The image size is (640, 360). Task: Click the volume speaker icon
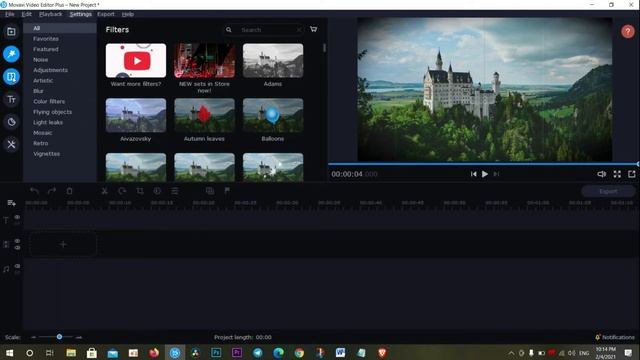pyautogui.click(x=601, y=174)
